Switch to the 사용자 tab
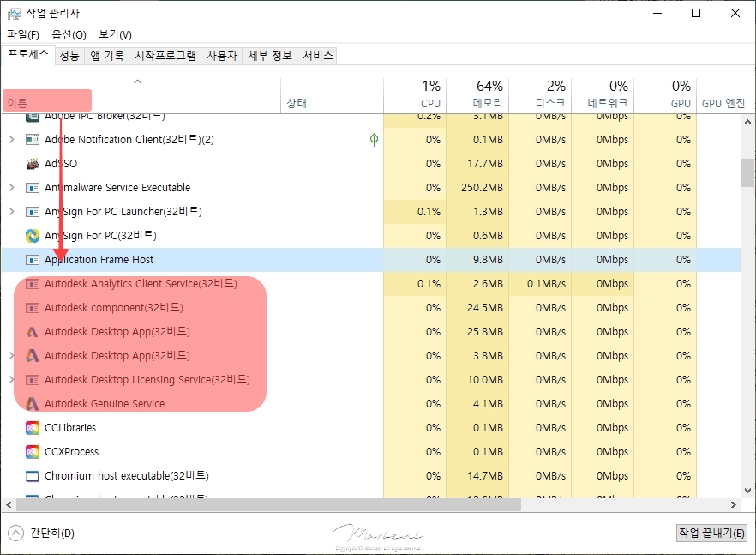 [222, 56]
